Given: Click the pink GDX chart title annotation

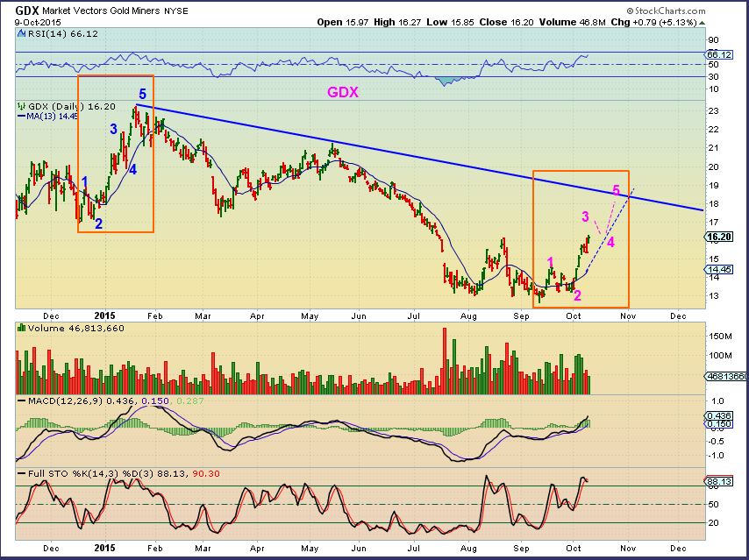Looking at the screenshot, I should pos(343,92).
